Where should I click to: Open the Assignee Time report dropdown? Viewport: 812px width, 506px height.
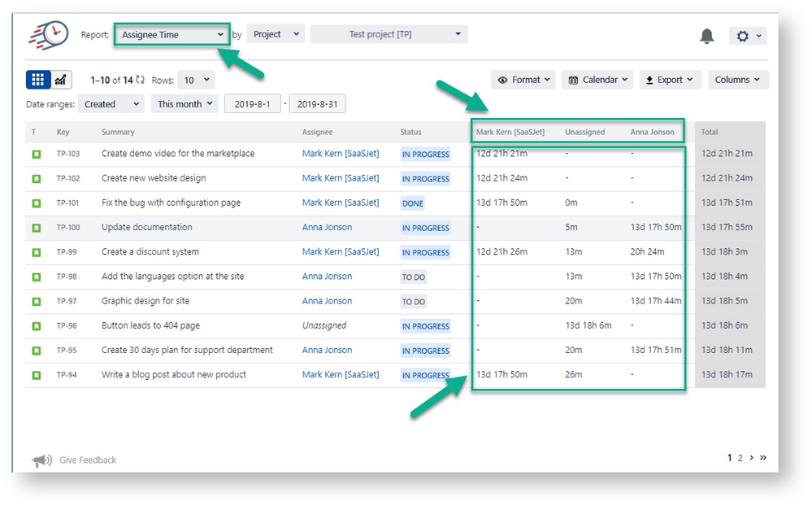coord(172,35)
